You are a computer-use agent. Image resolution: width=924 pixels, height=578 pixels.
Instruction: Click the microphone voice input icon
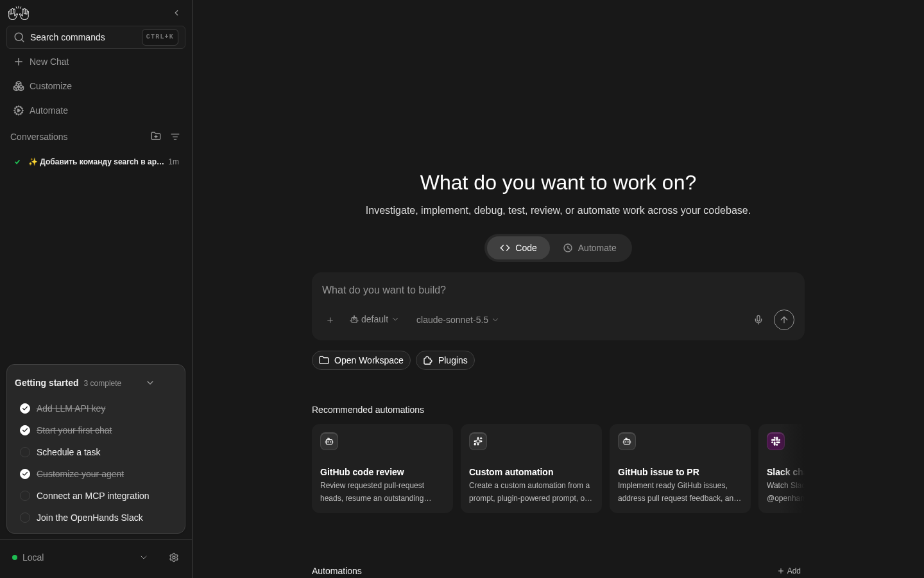point(758,320)
